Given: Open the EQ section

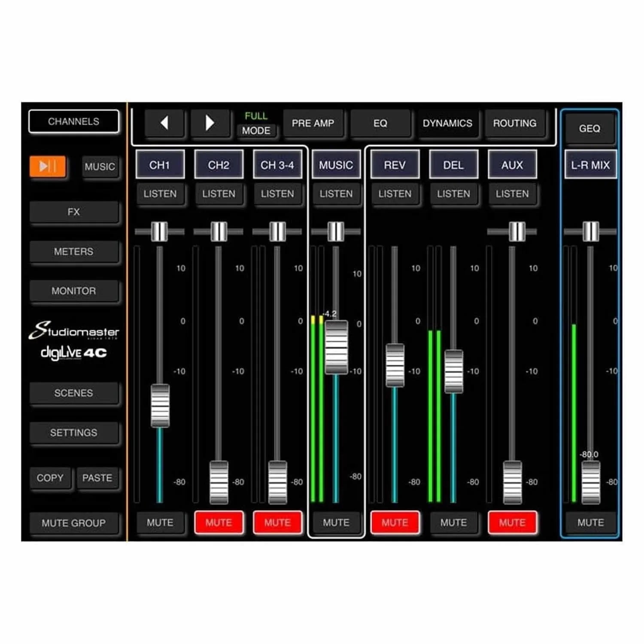Looking at the screenshot, I should [380, 124].
